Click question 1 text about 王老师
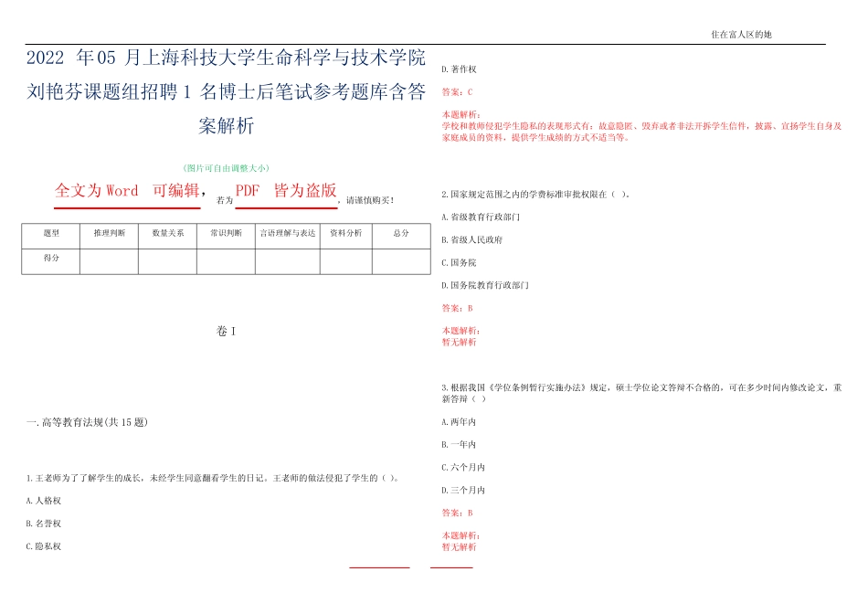Screen dimensions: 868x614 click(x=213, y=478)
